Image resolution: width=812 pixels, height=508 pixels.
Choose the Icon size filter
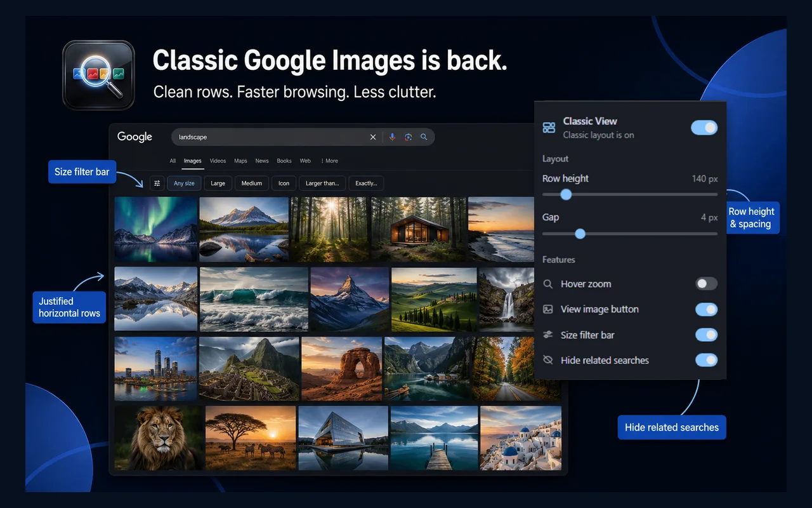pyautogui.click(x=284, y=184)
